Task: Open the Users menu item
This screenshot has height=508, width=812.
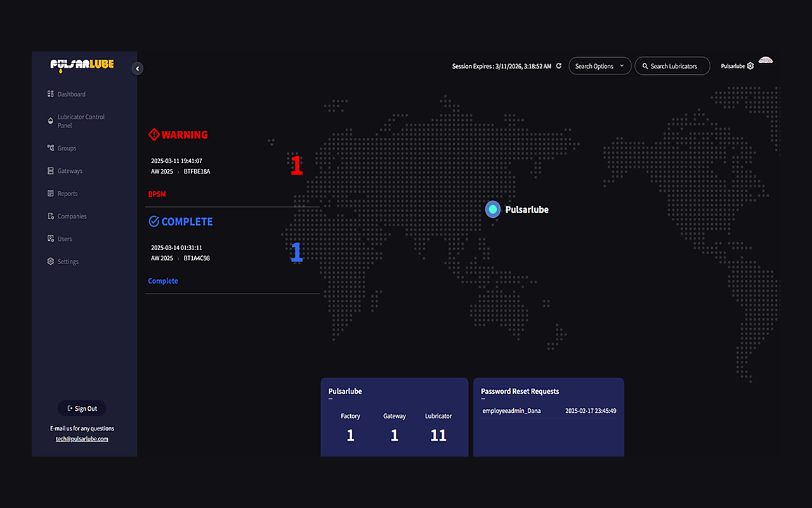Action: click(60, 239)
